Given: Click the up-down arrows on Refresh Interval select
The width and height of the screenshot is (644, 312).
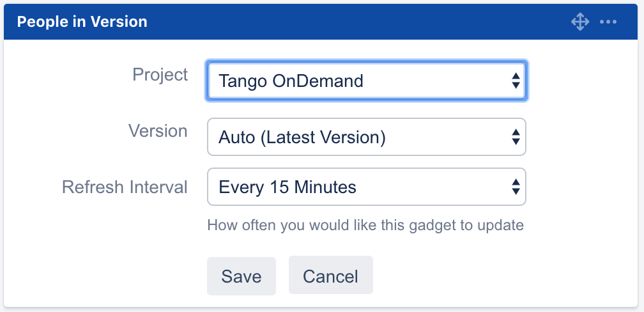Looking at the screenshot, I should [515, 187].
